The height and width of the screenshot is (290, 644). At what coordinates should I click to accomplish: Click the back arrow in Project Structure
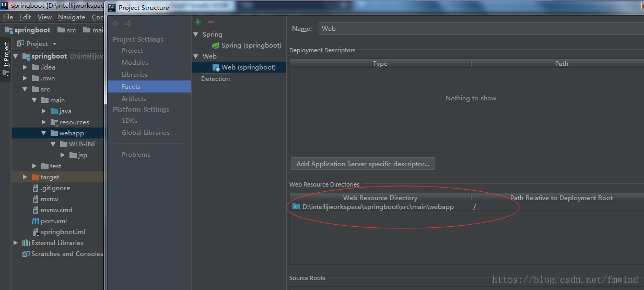pos(115,24)
